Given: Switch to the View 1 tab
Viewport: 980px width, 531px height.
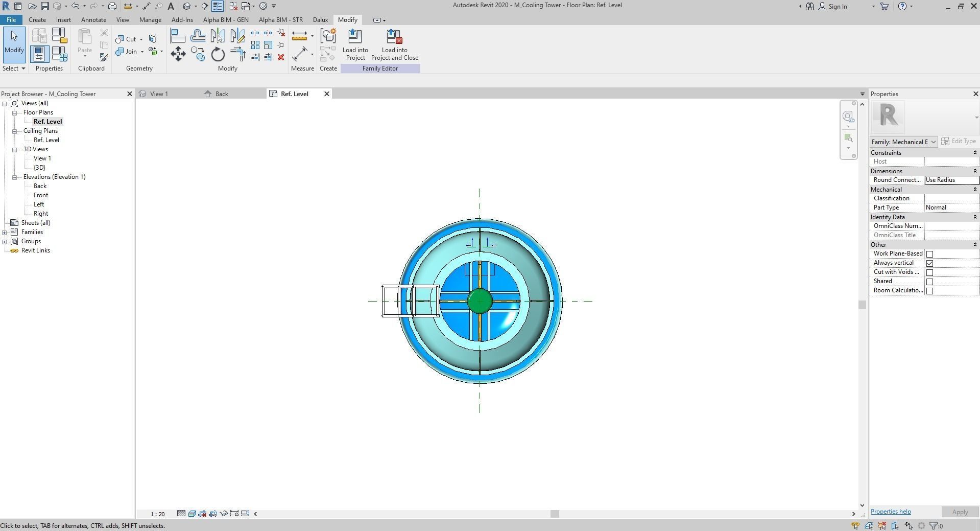Looking at the screenshot, I should tap(159, 94).
